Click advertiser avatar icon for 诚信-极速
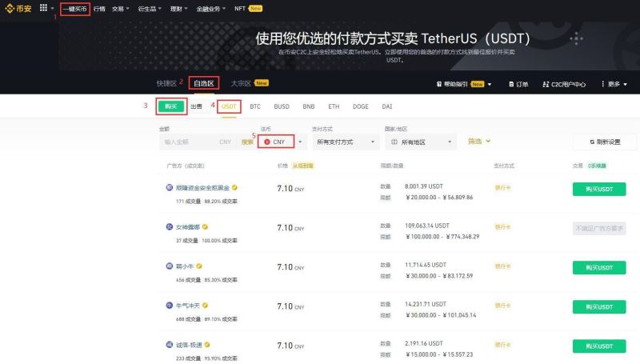The height and width of the screenshot is (364, 640). pos(170,345)
